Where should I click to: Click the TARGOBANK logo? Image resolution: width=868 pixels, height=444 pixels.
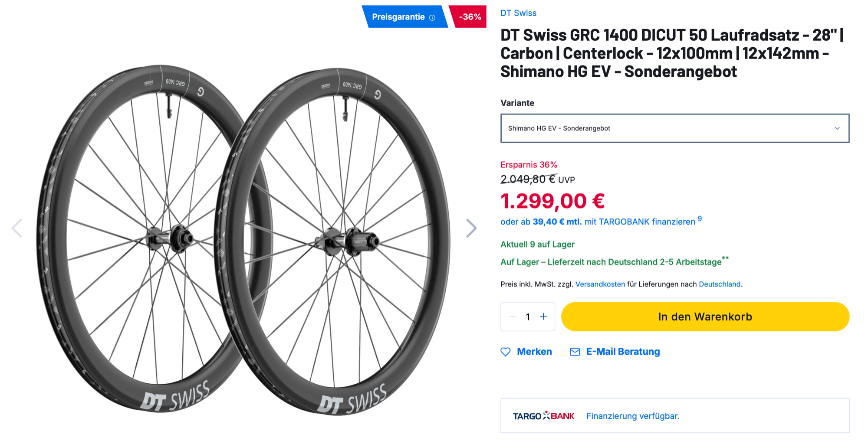[x=543, y=416]
